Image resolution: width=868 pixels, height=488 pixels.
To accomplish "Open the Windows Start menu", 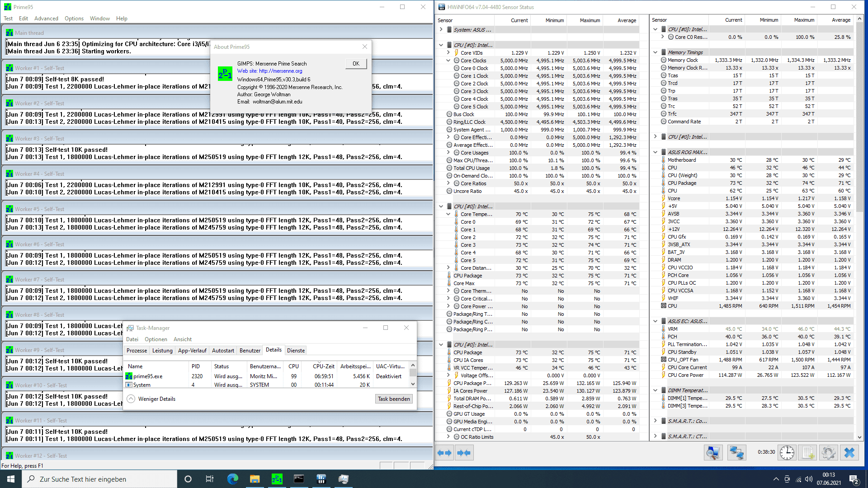I will [11, 479].
